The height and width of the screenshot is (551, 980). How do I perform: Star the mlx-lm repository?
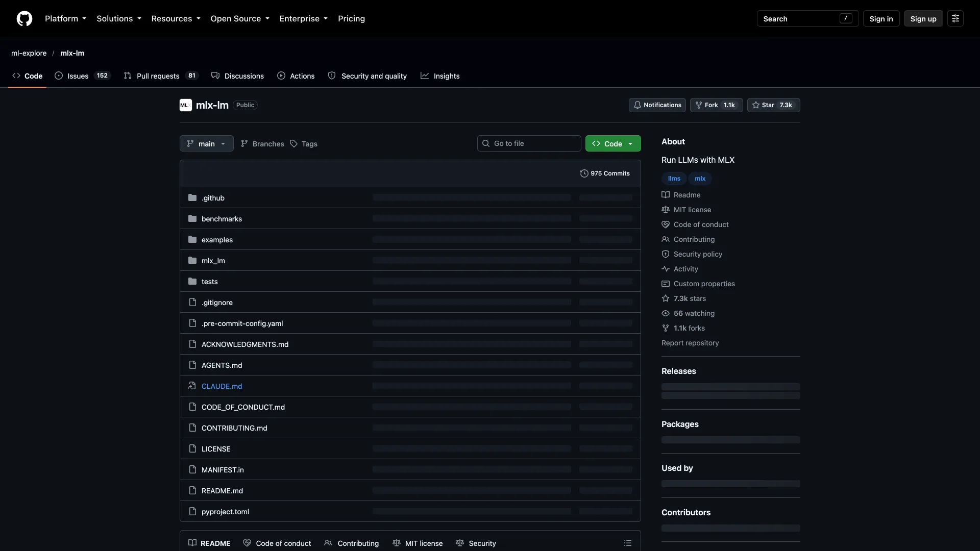773,105
